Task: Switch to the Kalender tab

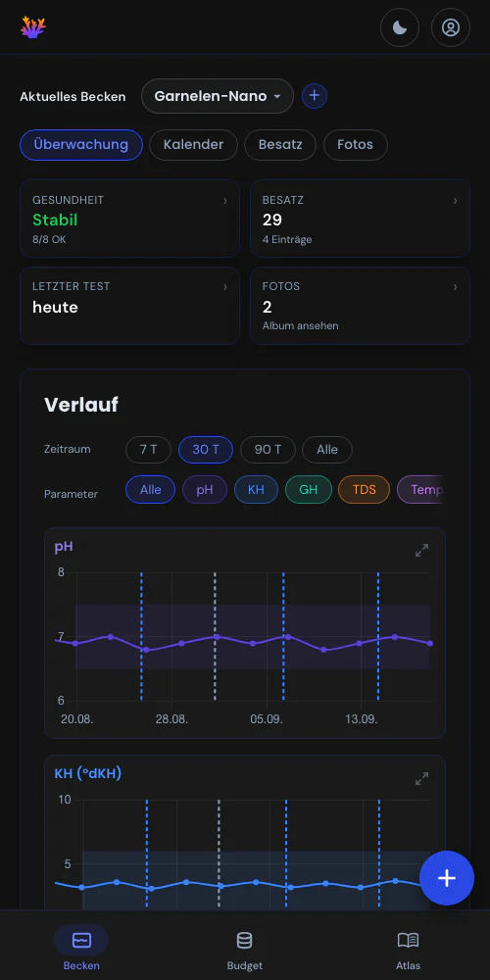Action: click(x=193, y=145)
